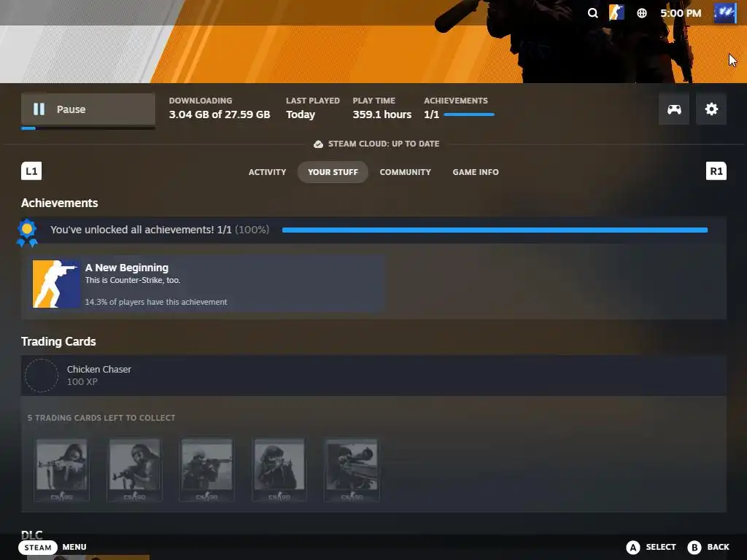Image resolution: width=747 pixels, height=560 pixels.
Task: Click the download progress bar under Pause
Action: pyautogui.click(x=88, y=128)
